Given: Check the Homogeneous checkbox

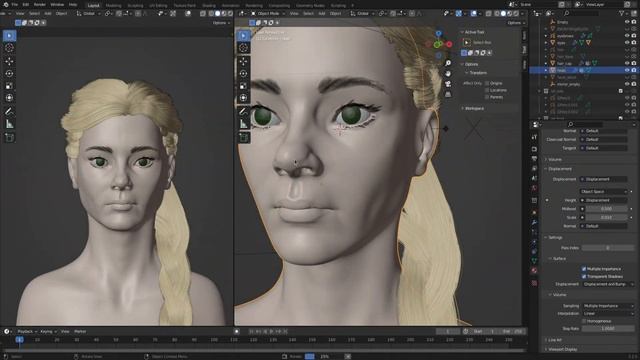Looking at the screenshot, I should [584, 321].
